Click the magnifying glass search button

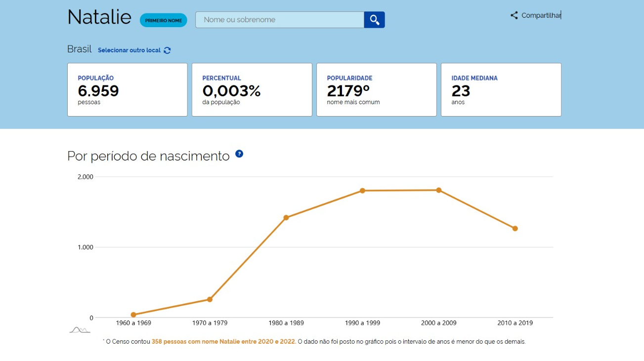(374, 20)
